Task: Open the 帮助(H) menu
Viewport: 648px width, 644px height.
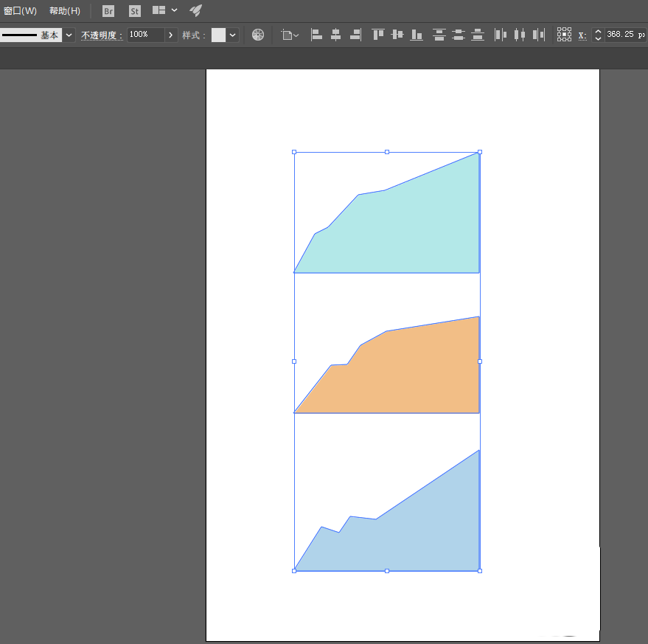Action: point(64,11)
